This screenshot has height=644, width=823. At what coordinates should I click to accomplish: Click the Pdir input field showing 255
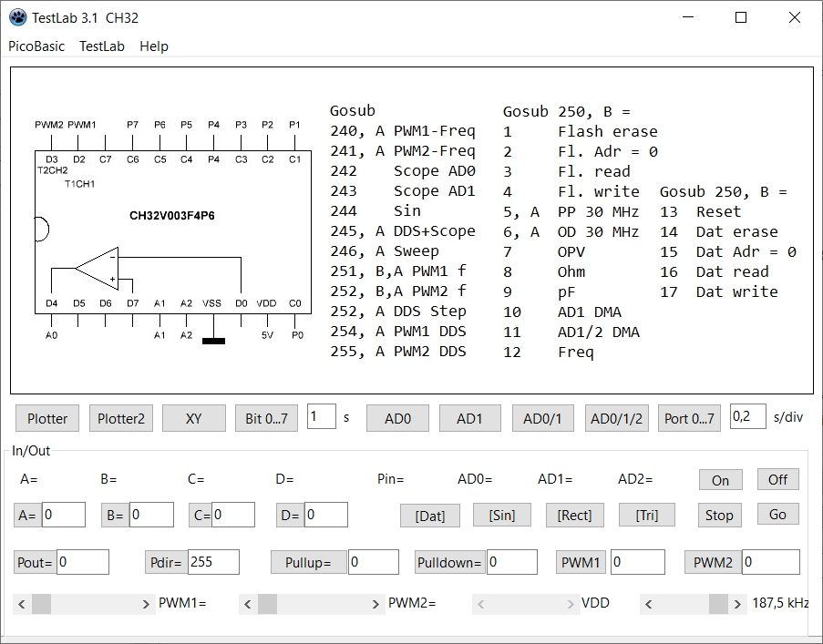tap(212, 562)
